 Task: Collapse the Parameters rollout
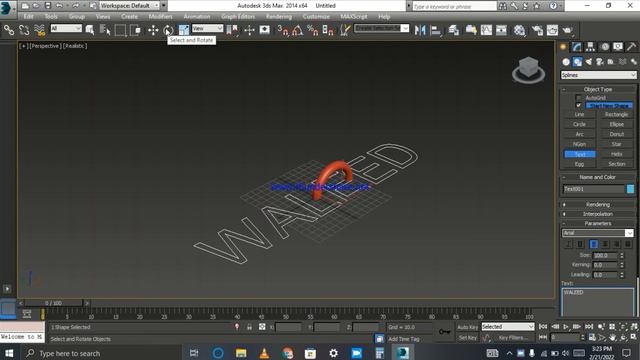598,223
